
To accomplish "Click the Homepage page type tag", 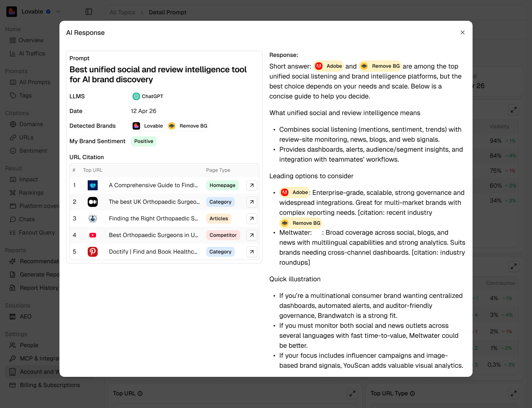I will click(222, 185).
